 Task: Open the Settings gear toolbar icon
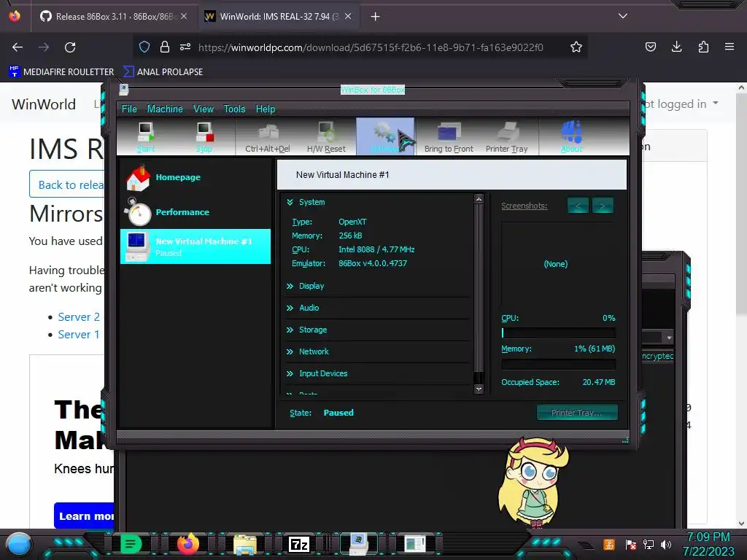click(x=385, y=136)
